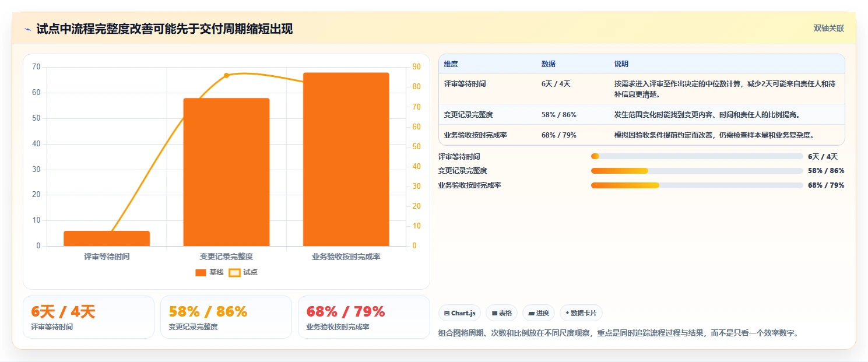This screenshot has height=362, width=868.
Task: Select the 变更记录完整度 progress bar
Action: pyautogui.click(x=697, y=171)
